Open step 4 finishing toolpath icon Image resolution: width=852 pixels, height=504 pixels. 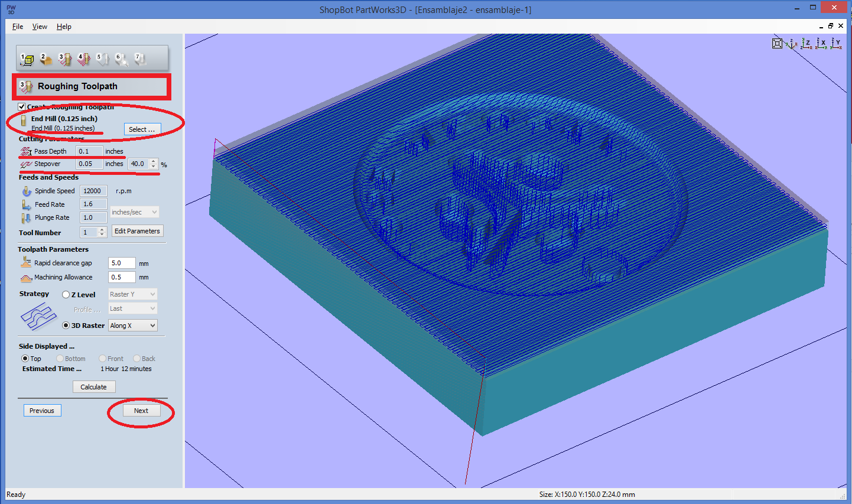83,59
